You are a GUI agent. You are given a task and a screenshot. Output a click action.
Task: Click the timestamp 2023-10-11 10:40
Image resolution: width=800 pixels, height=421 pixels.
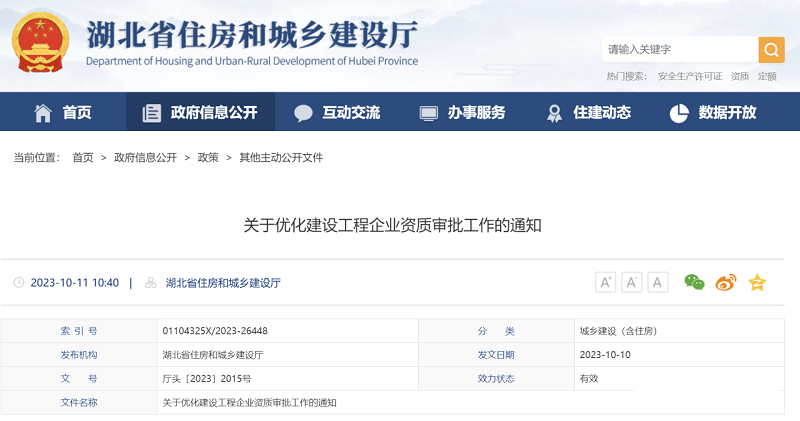tap(74, 283)
